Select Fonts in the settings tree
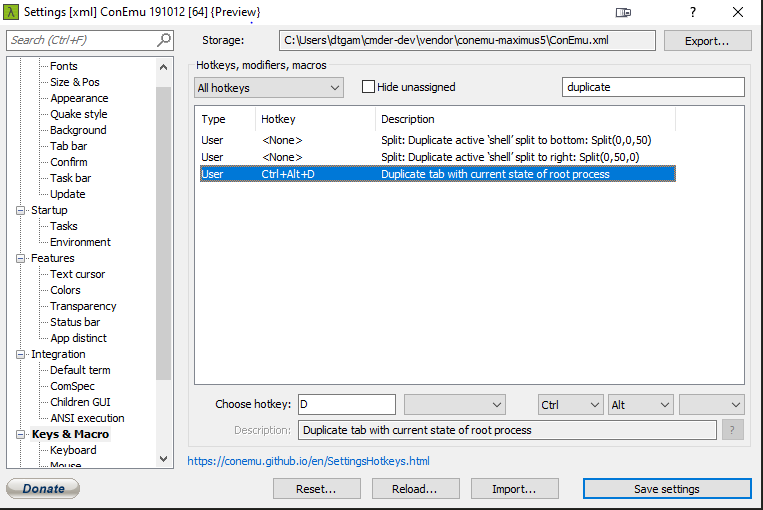763x510 pixels. point(64,66)
